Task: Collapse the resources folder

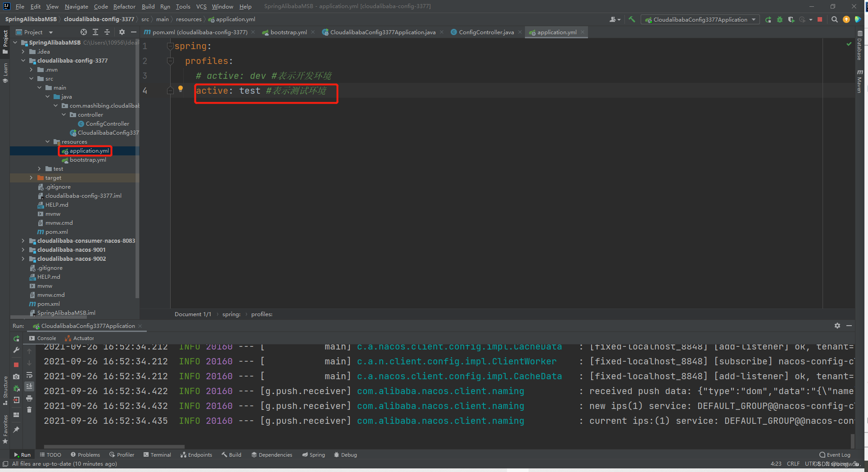Action: click(48, 141)
